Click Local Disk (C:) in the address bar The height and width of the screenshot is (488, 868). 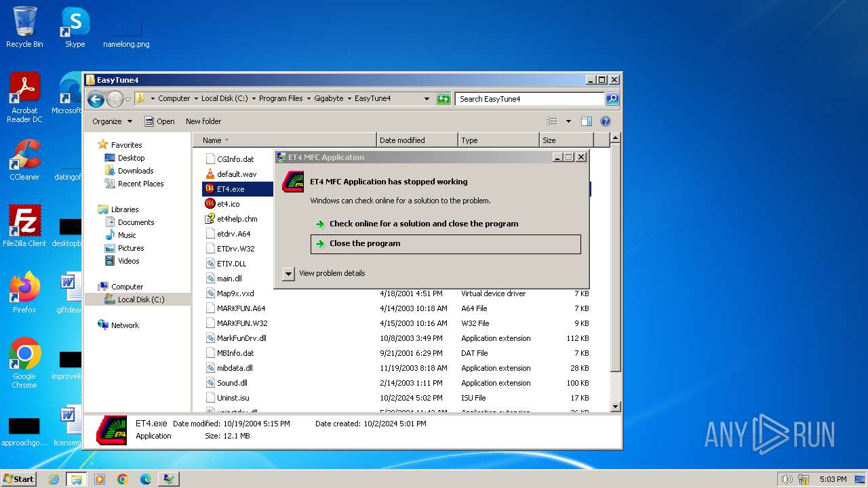224,99
